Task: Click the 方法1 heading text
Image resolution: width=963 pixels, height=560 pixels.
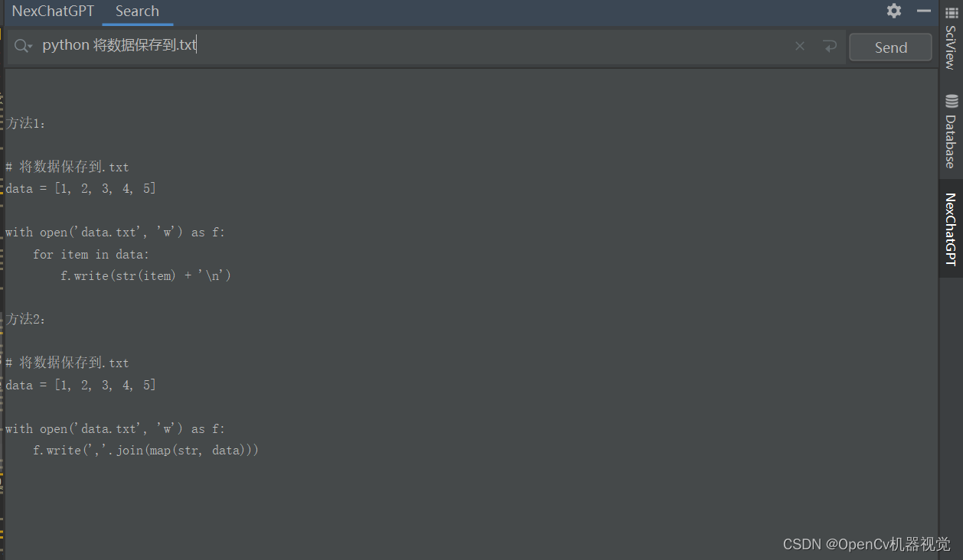Action: pyautogui.click(x=27, y=123)
